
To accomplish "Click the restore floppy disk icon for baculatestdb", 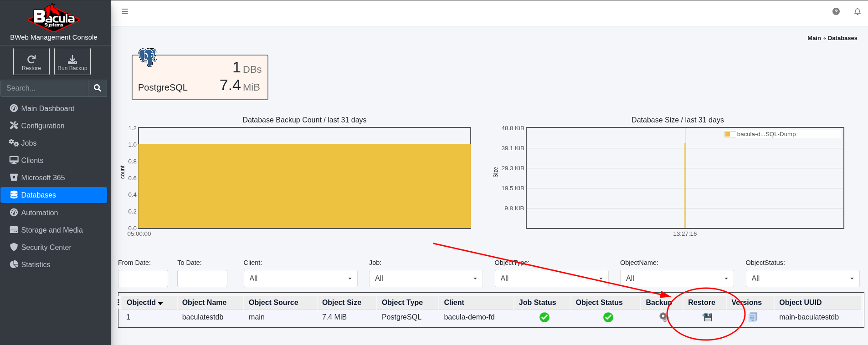I will tap(707, 317).
